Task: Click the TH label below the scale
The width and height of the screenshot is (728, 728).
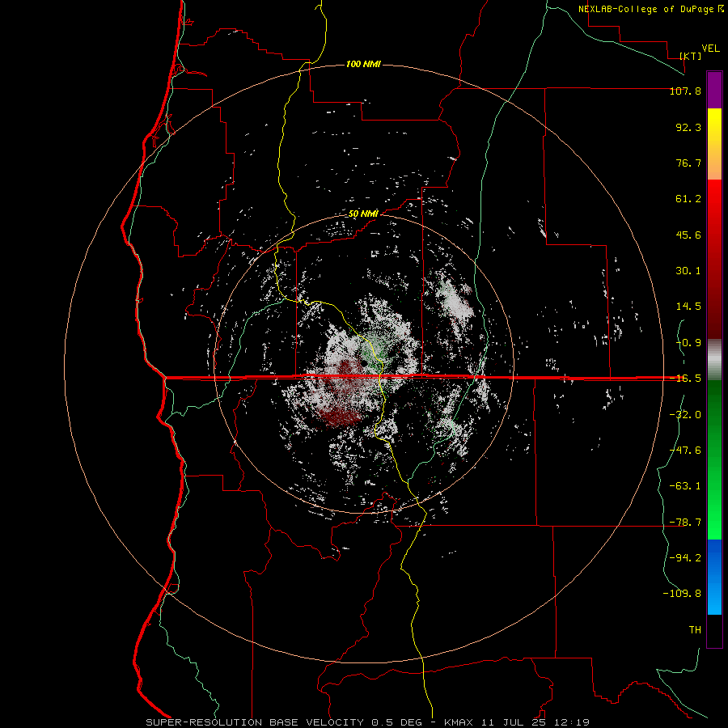Action: tap(695, 630)
